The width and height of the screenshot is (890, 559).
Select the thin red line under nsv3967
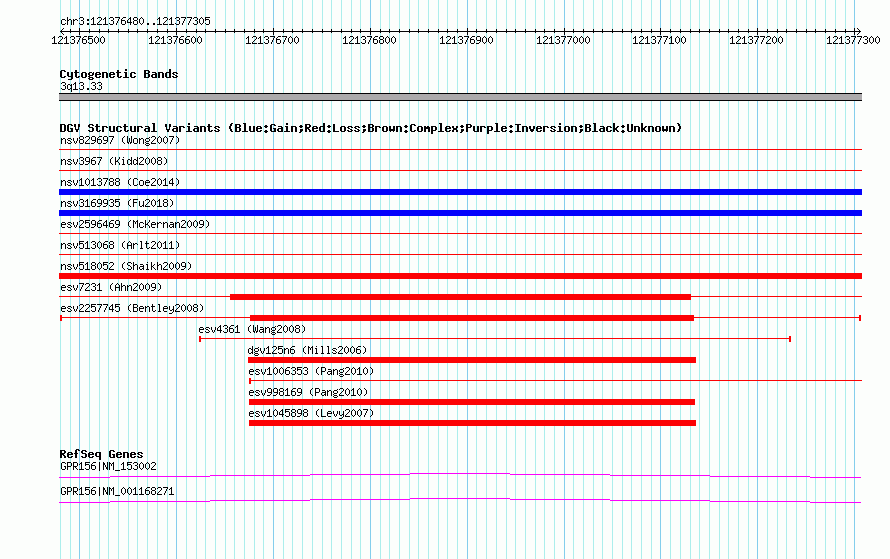click(x=460, y=170)
